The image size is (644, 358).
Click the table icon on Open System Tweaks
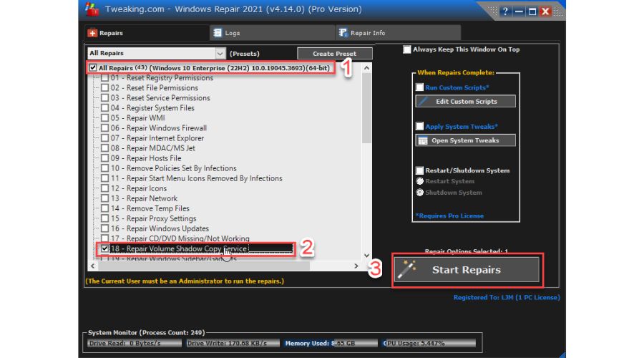click(x=423, y=140)
